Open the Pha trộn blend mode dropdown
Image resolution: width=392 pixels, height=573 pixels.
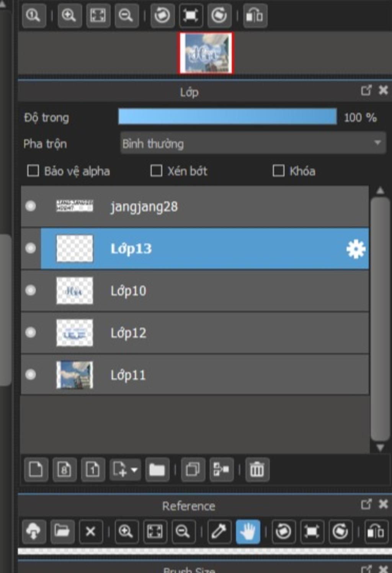click(253, 144)
